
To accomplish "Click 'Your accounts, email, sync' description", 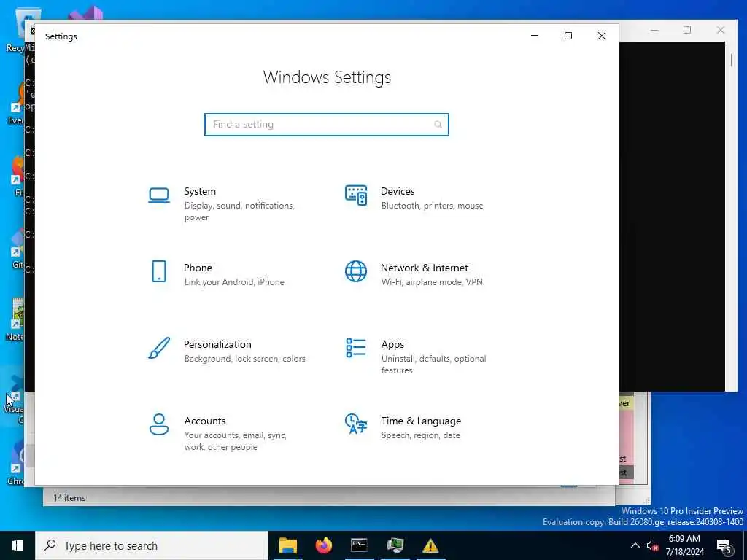I will 236,441.
